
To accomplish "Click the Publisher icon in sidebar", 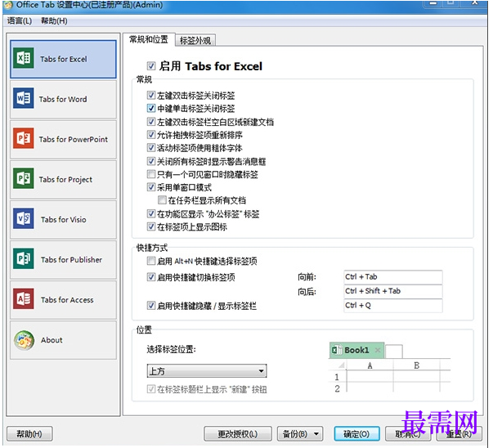I will 23,259.
